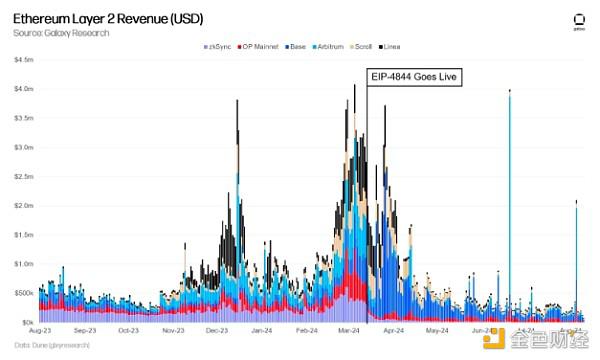Click the $500k y-axis label
Image resolution: width=600 pixels, height=360 pixels.
24,293
